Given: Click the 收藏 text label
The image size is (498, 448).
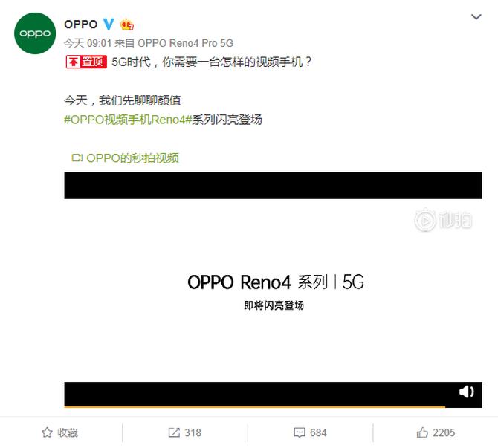Looking at the screenshot, I should (x=68, y=432).
